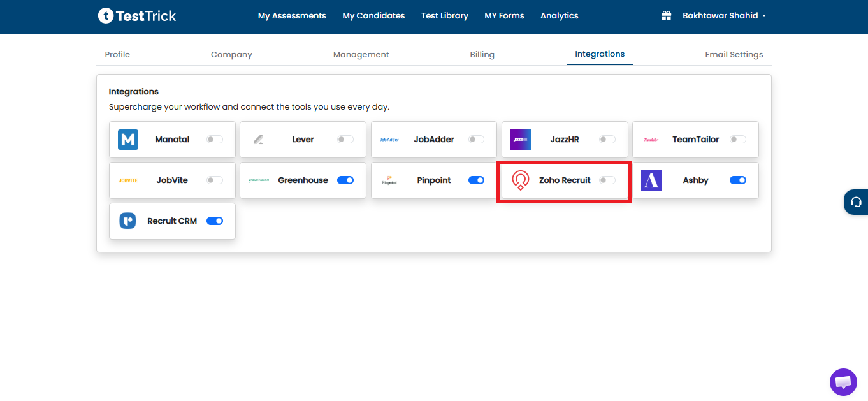Viewport: 868px width, 401px height.
Task: Click the JobVite card label
Action: tap(172, 180)
